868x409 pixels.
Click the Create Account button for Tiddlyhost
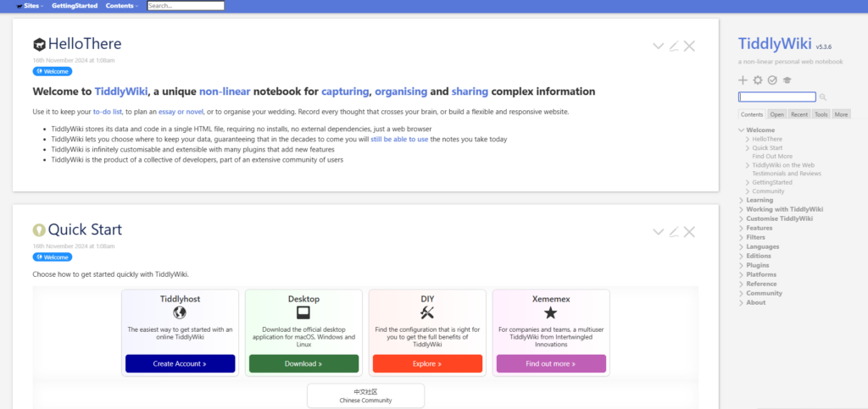tap(180, 363)
